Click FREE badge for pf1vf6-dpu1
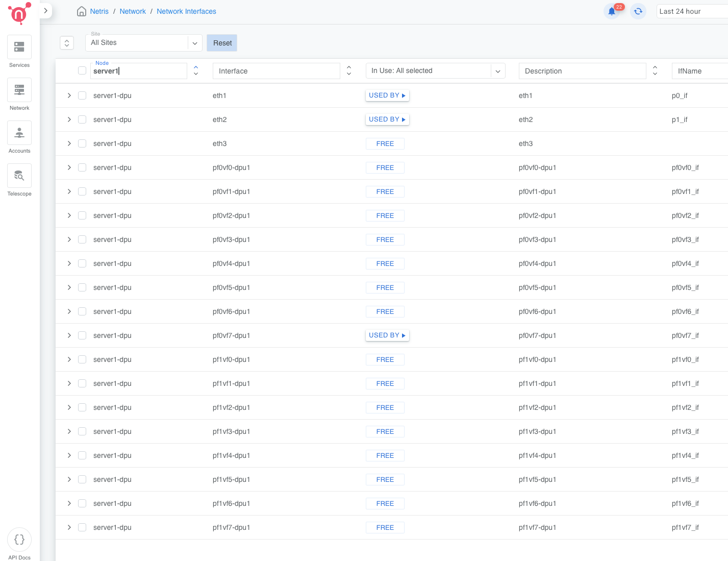The image size is (728, 561). point(385,504)
